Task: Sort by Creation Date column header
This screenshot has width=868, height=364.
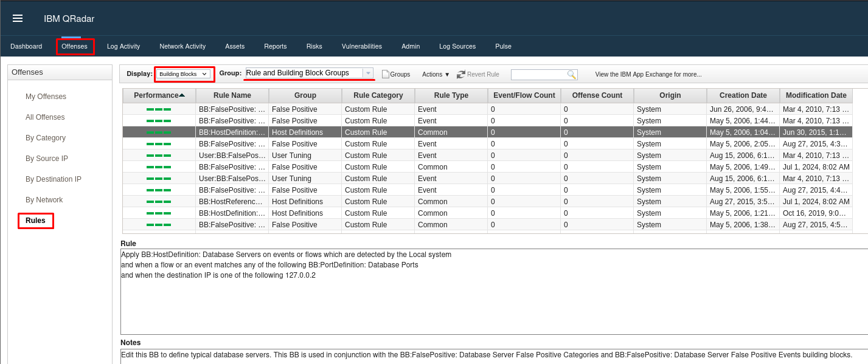Action: coord(743,95)
